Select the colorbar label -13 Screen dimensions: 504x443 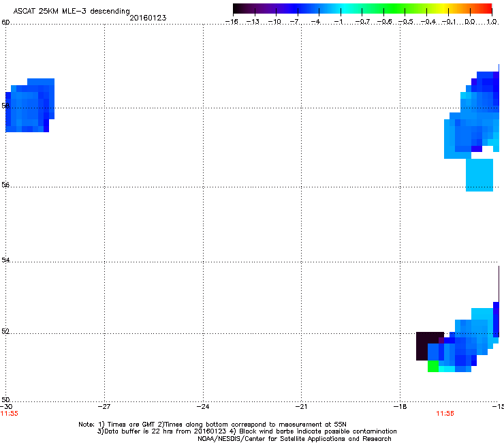(x=253, y=22)
